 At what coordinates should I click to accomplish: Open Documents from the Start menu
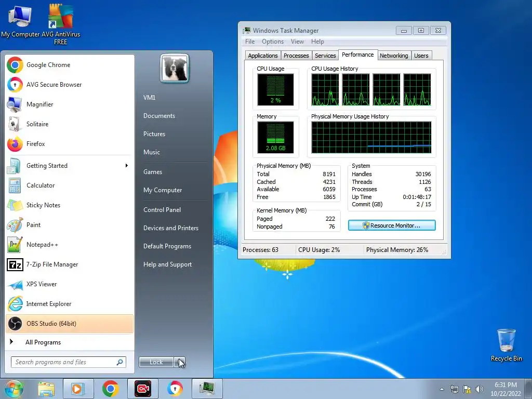coord(159,116)
